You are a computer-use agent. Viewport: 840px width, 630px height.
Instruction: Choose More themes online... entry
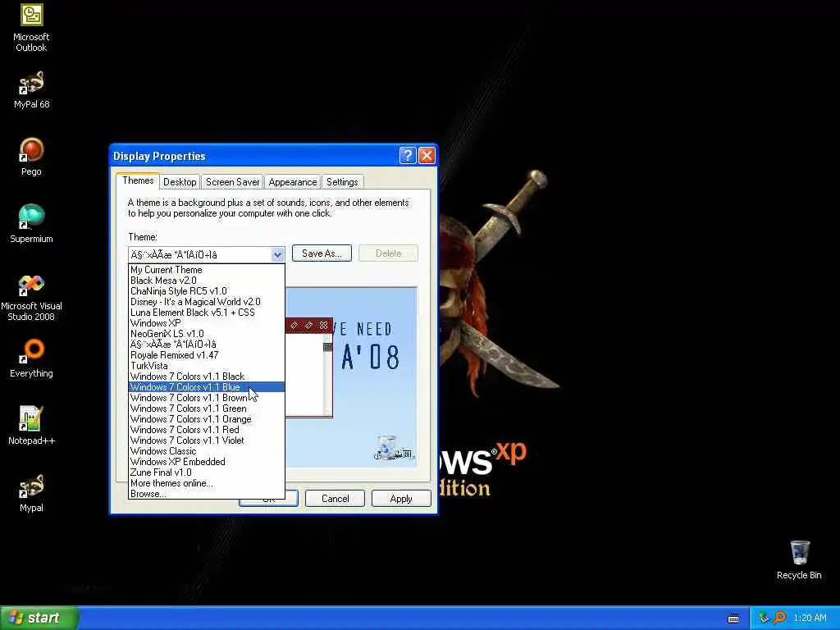pyautogui.click(x=206, y=483)
